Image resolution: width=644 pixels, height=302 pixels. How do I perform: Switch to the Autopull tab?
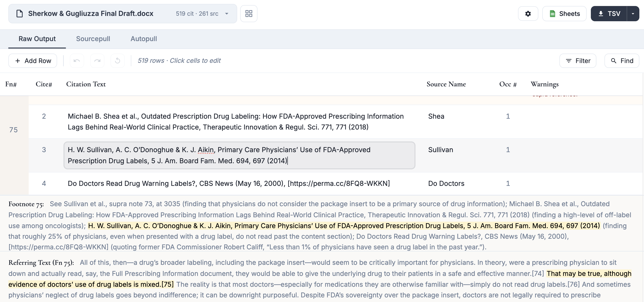pos(144,39)
